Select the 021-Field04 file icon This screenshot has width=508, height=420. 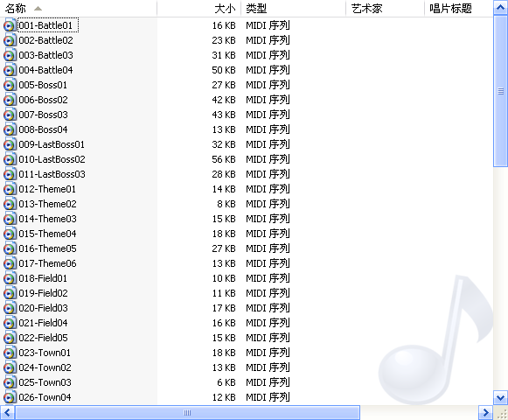click(10, 323)
